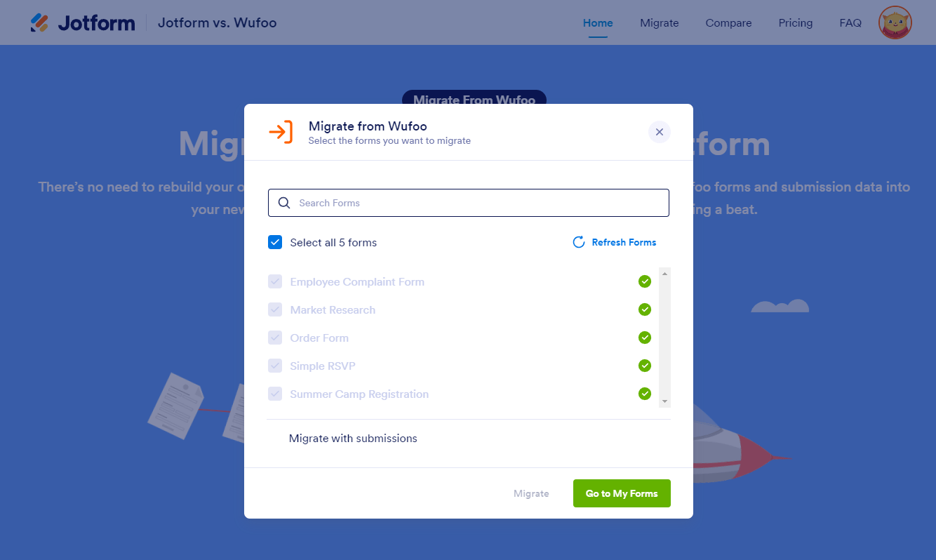This screenshot has width=936, height=560.
Task: Open the FAQ nav item
Action: (x=850, y=23)
